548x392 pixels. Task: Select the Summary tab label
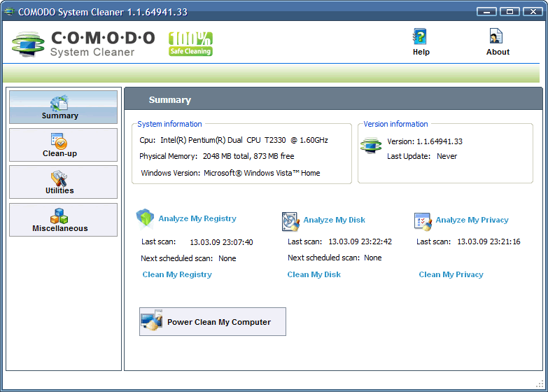coord(59,115)
